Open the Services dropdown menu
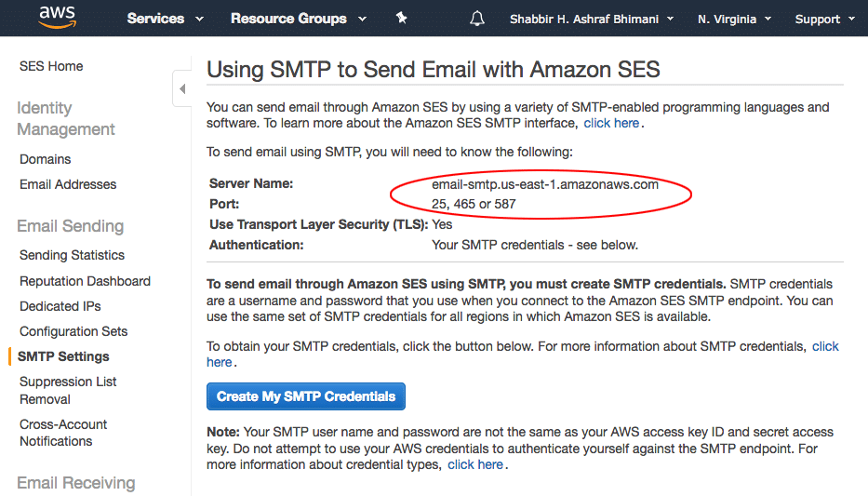 (165, 19)
